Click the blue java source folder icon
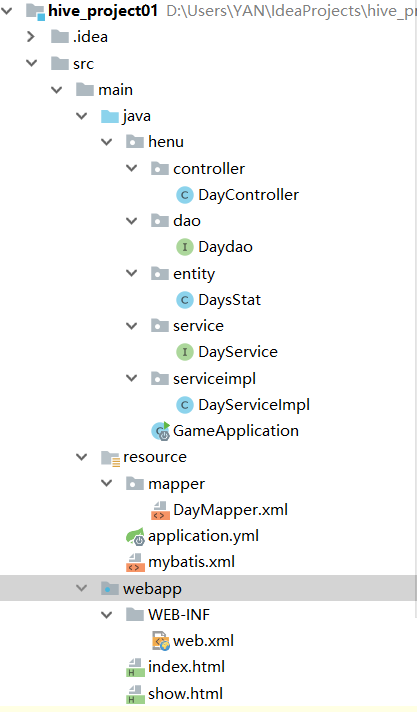 (x=110, y=116)
